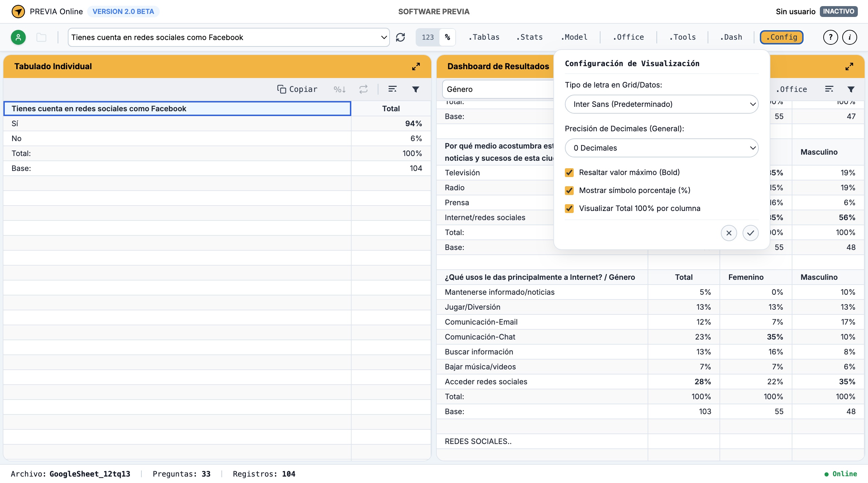Click the PREVIA compass logo icon
868x483 pixels.
click(x=18, y=12)
